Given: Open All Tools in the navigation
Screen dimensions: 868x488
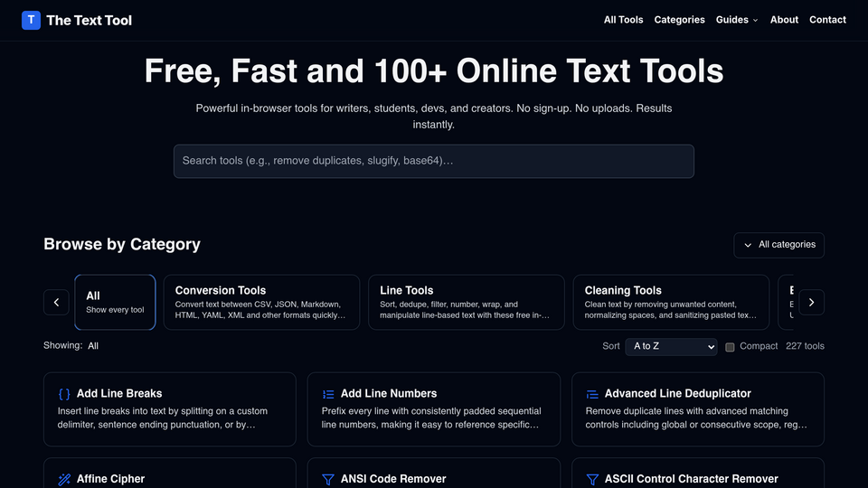Looking at the screenshot, I should pos(623,20).
